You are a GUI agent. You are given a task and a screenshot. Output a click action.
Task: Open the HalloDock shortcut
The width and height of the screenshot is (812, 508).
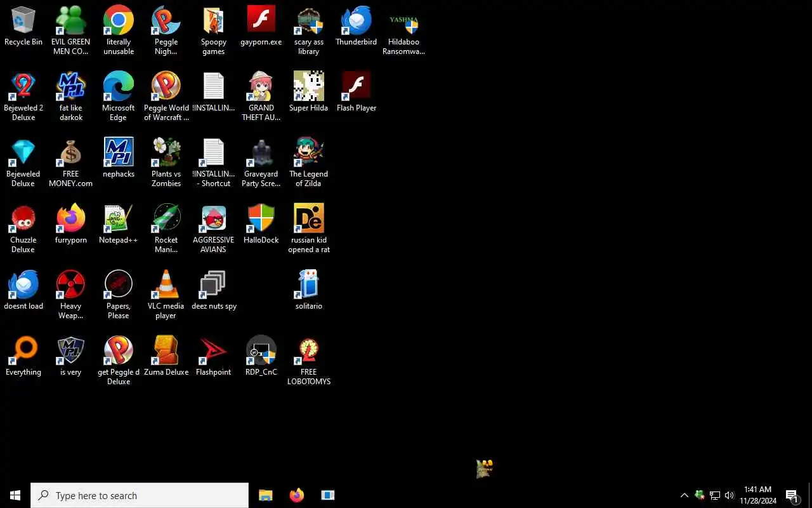tap(261, 225)
